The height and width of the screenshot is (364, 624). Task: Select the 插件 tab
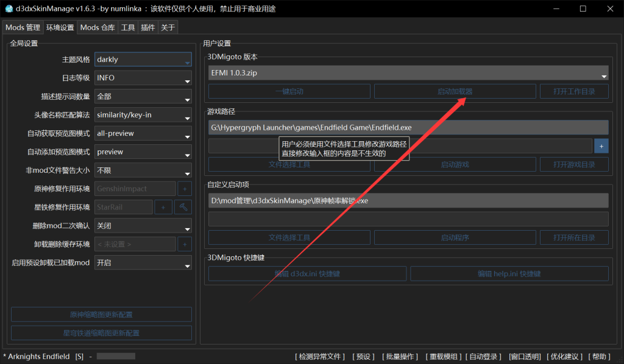(x=147, y=27)
